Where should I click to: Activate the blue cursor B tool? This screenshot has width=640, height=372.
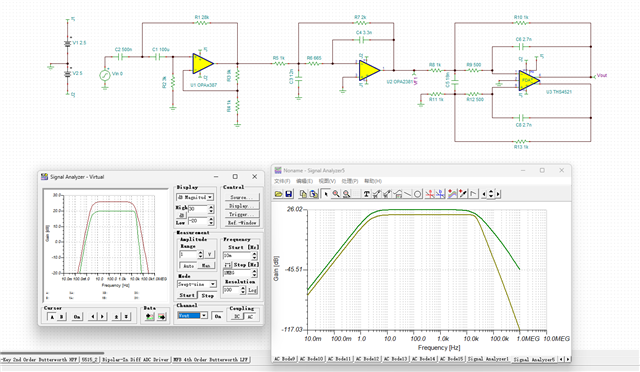click(440, 194)
